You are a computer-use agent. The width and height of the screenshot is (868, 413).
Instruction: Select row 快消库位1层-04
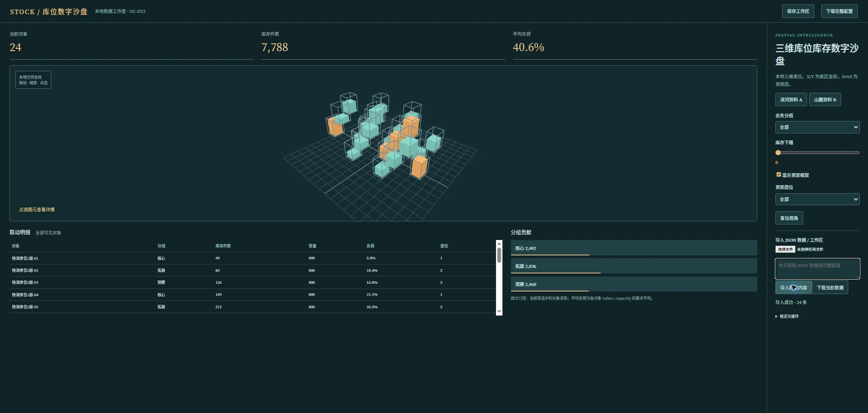coord(252,295)
